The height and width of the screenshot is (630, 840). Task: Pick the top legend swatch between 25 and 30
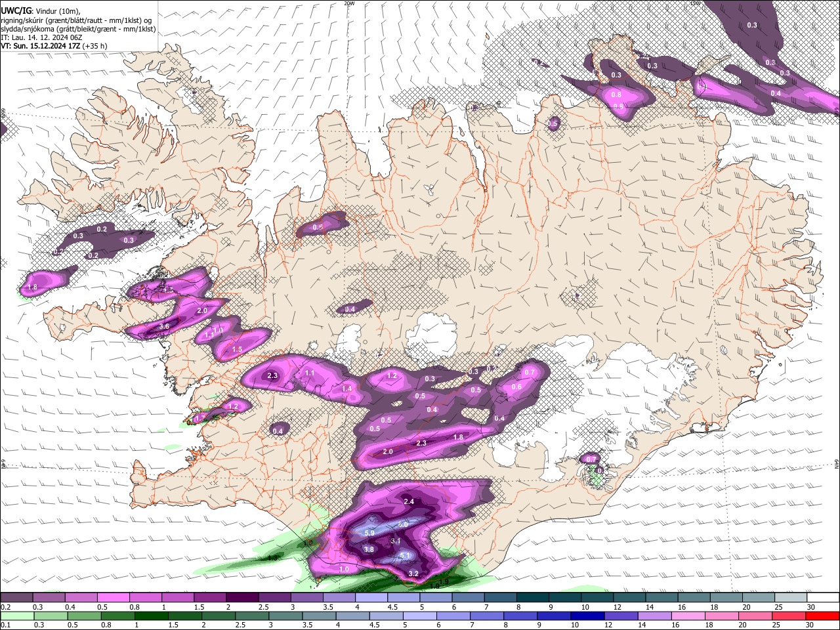(790, 597)
